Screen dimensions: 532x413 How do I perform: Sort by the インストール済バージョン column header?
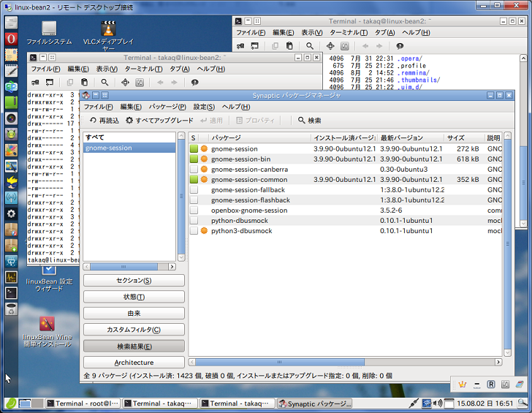(x=344, y=137)
